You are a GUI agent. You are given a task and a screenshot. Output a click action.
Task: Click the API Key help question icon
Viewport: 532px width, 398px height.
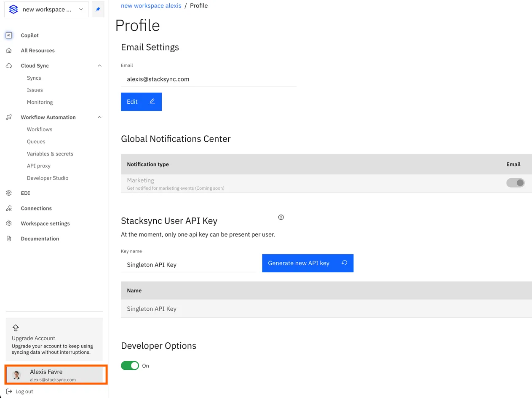(281, 217)
